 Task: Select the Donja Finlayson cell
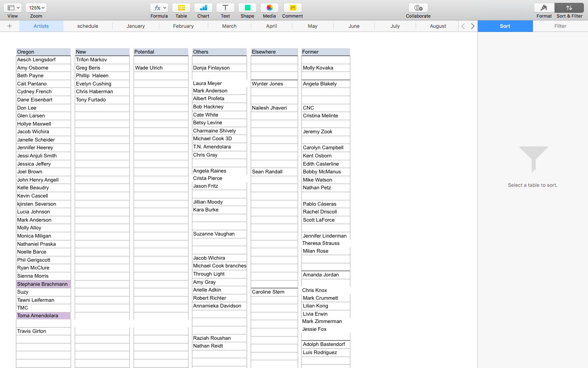[219, 68]
